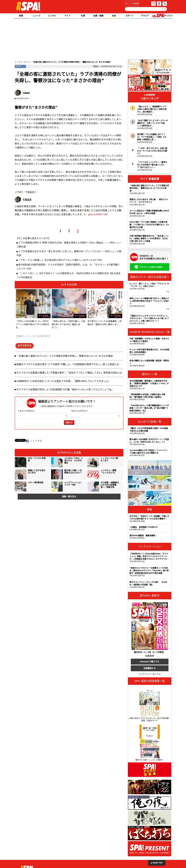Open the 女子SPA! couple recommended article thumbnail
The width and height of the screenshot is (186, 868).
33,304
